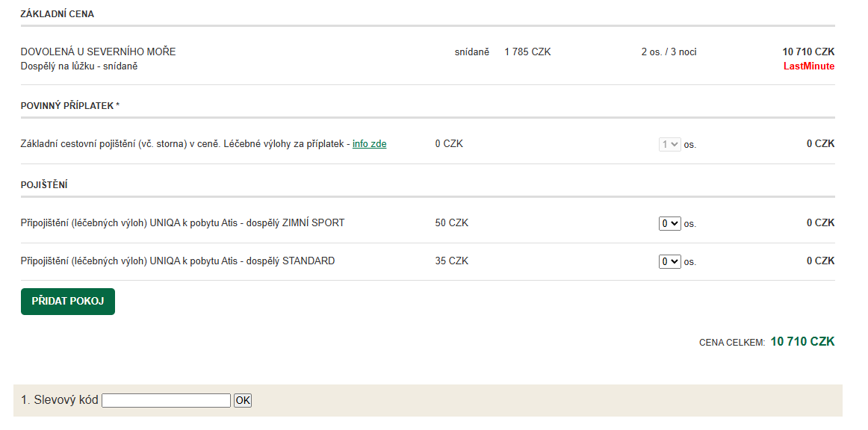
Task: Select the DOVOLENÁ U SEVERNÍHO MOŘE title
Action: pyautogui.click(x=98, y=52)
